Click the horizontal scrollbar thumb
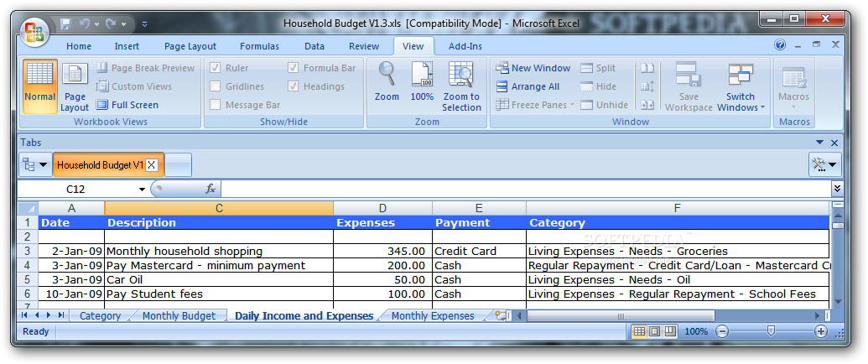868x364 pixels. (x=621, y=316)
